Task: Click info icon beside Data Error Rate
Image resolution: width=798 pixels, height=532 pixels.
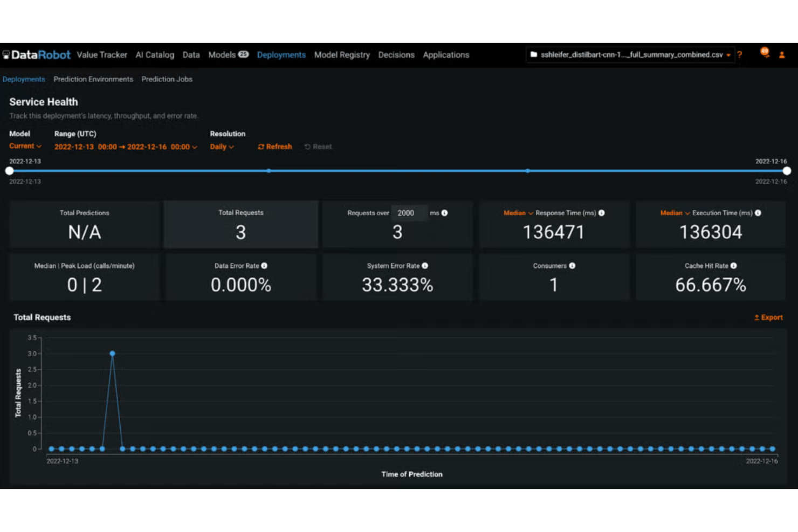Action: point(264,266)
